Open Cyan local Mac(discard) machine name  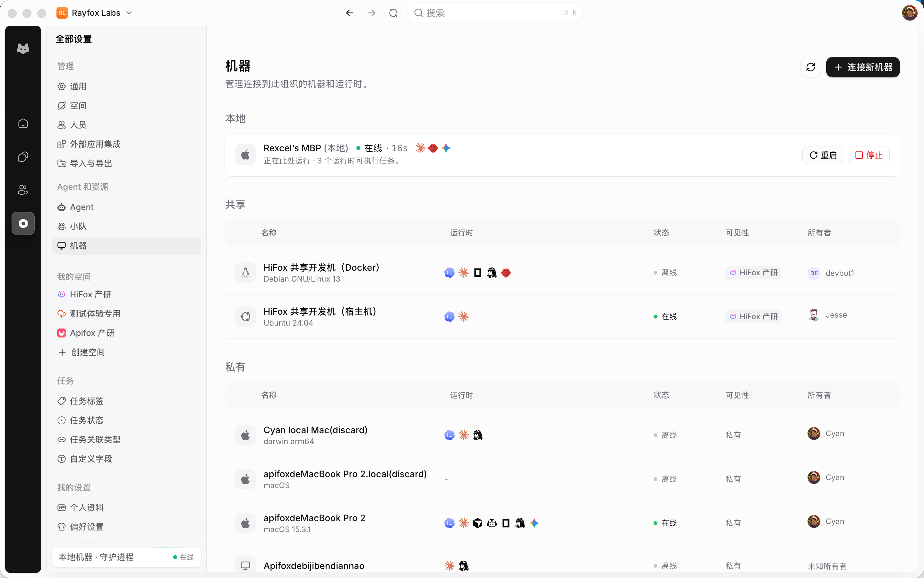point(315,430)
